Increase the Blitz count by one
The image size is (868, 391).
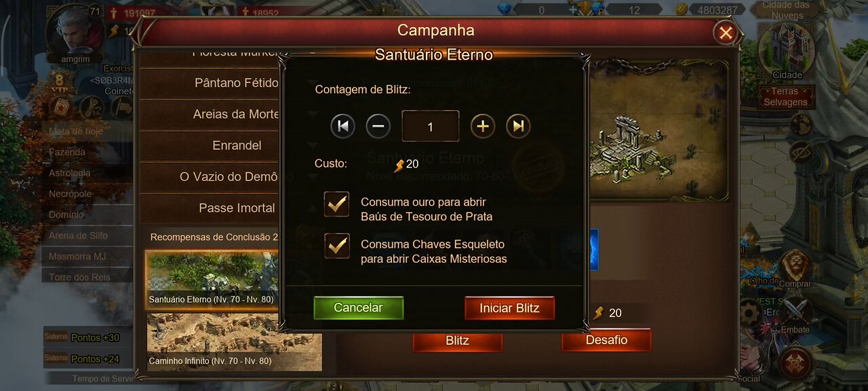pyautogui.click(x=483, y=126)
